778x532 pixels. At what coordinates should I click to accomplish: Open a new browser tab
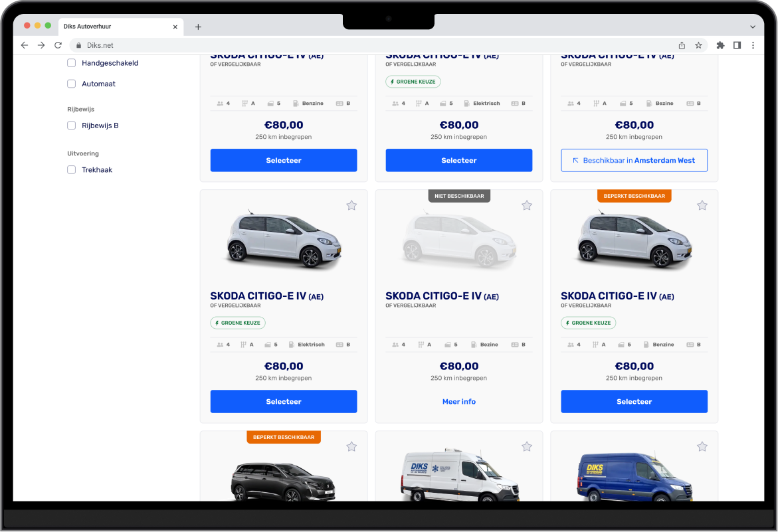point(198,27)
